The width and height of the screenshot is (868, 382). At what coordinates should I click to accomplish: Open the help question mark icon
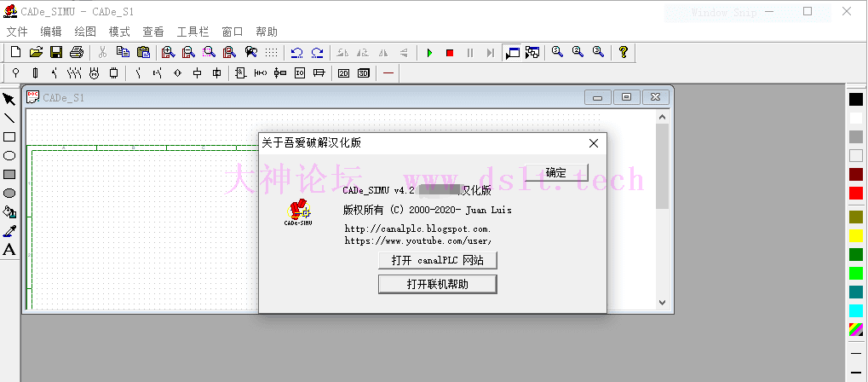[624, 53]
